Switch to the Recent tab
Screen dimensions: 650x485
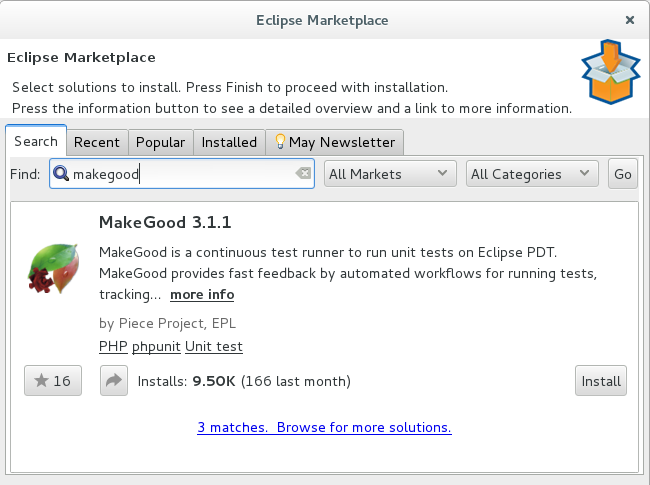(x=97, y=142)
